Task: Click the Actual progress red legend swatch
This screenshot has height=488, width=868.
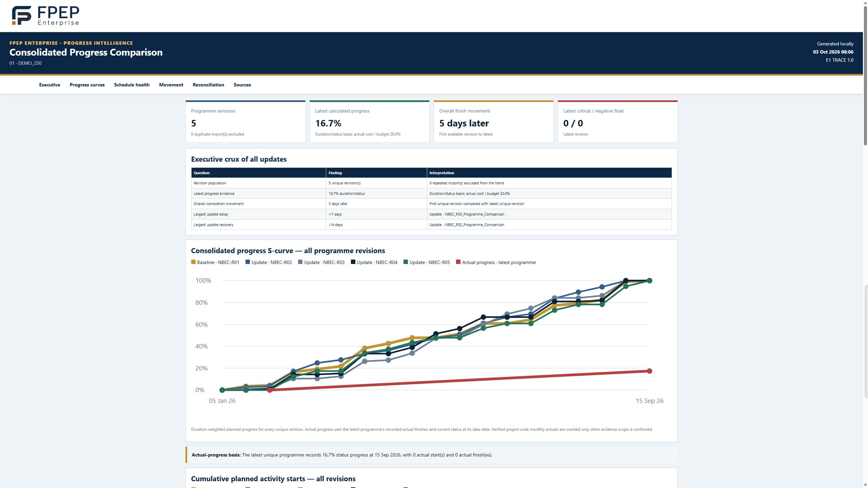Action: [458, 262]
